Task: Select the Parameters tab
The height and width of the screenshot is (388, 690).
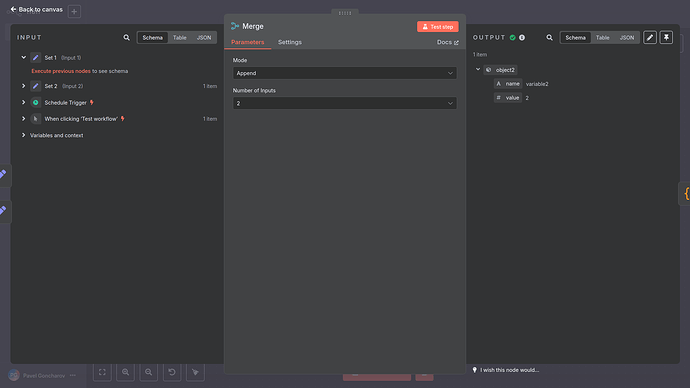Action: (248, 42)
